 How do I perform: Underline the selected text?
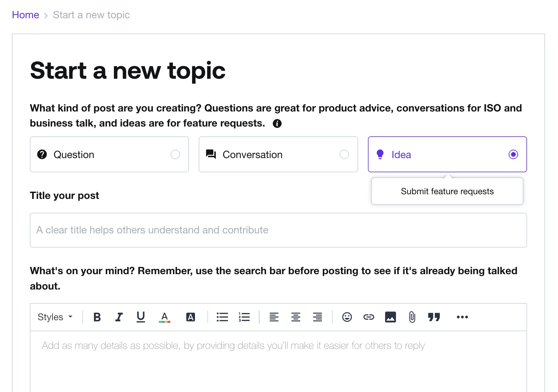141,317
